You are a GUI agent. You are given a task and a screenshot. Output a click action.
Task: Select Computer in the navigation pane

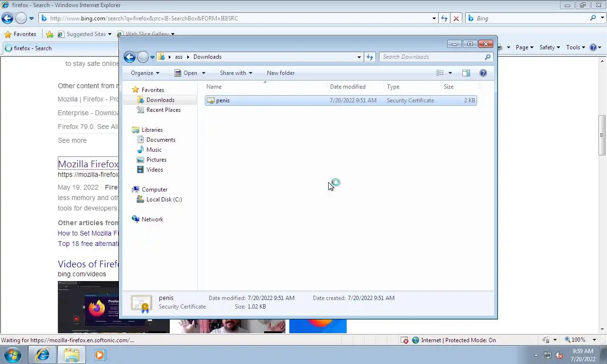click(154, 190)
